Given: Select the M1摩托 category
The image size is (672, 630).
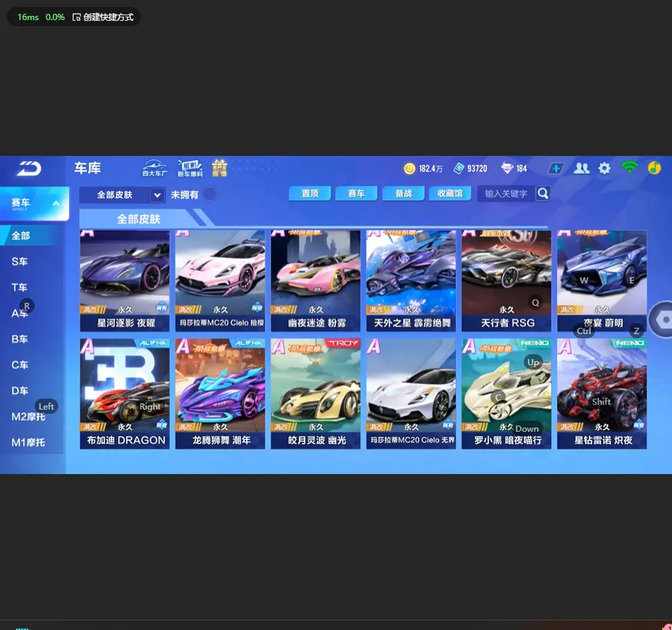Looking at the screenshot, I should [x=28, y=442].
